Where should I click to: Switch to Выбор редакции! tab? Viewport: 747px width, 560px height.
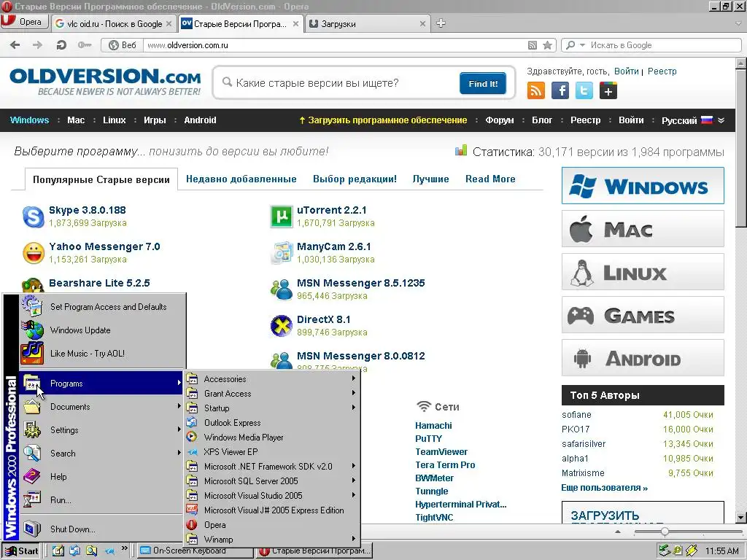[x=355, y=179]
